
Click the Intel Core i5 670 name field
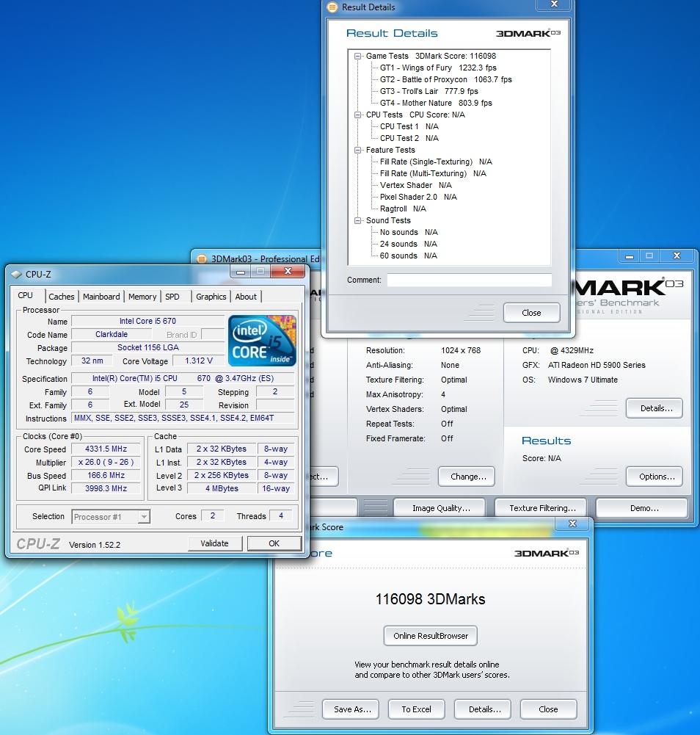coord(147,321)
